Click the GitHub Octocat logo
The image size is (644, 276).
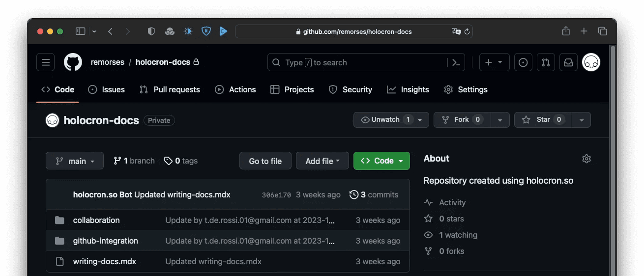pyautogui.click(x=73, y=62)
